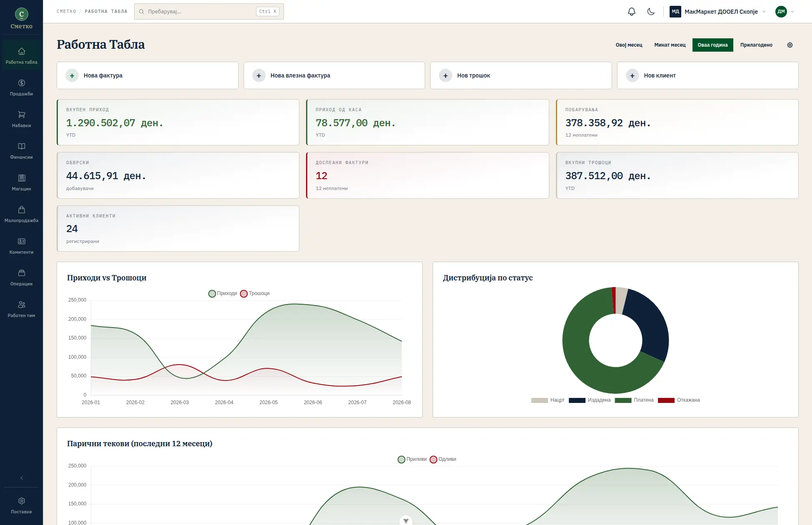Viewport: 812px width, 525px height.
Task: Select Минат месец period tab
Action: click(670, 45)
